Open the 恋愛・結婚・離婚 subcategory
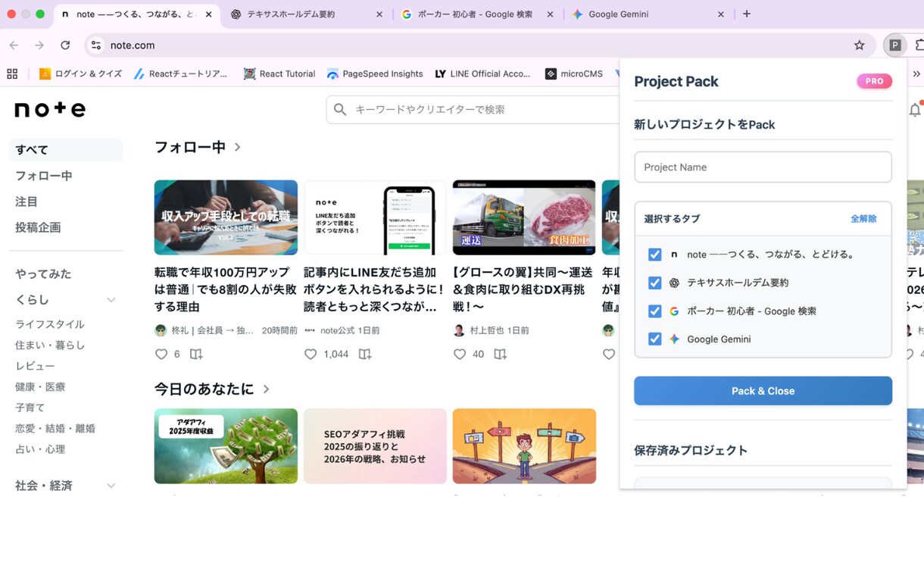 (x=55, y=429)
